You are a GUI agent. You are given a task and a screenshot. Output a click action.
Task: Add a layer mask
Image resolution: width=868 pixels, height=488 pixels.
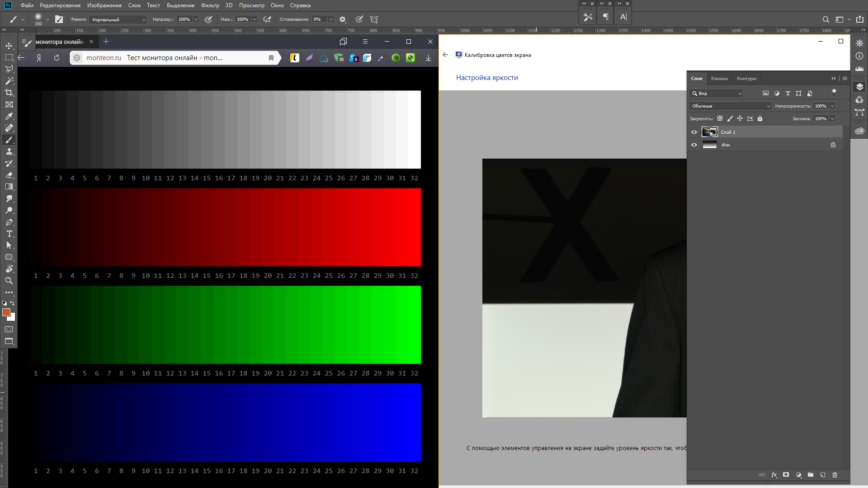click(x=786, y=475)
